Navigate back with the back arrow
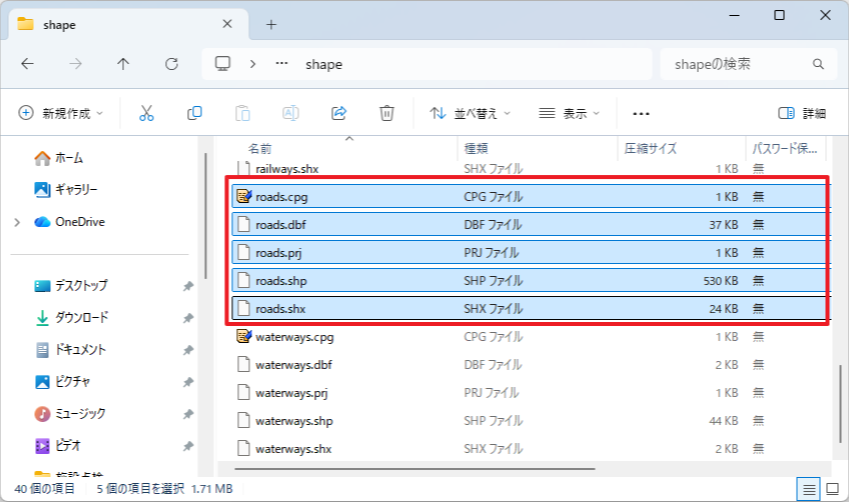This screenshot has height=502, width=849. (27, 64)
